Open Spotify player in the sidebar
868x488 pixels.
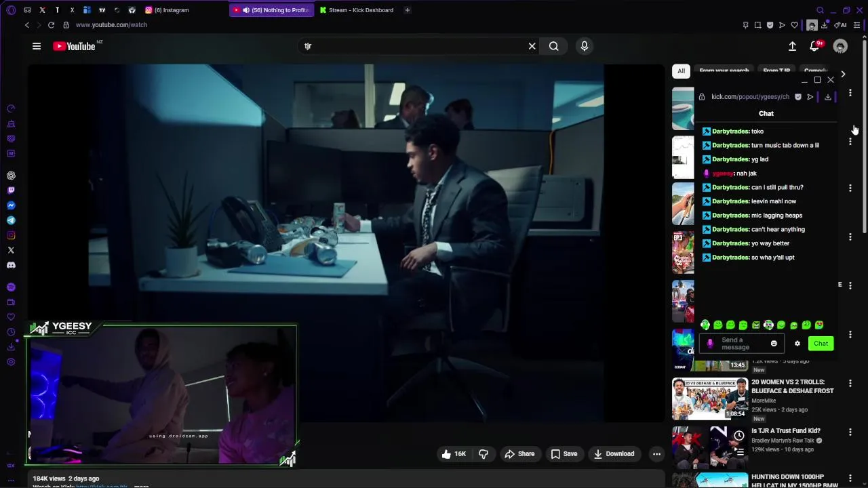point(11,287)
